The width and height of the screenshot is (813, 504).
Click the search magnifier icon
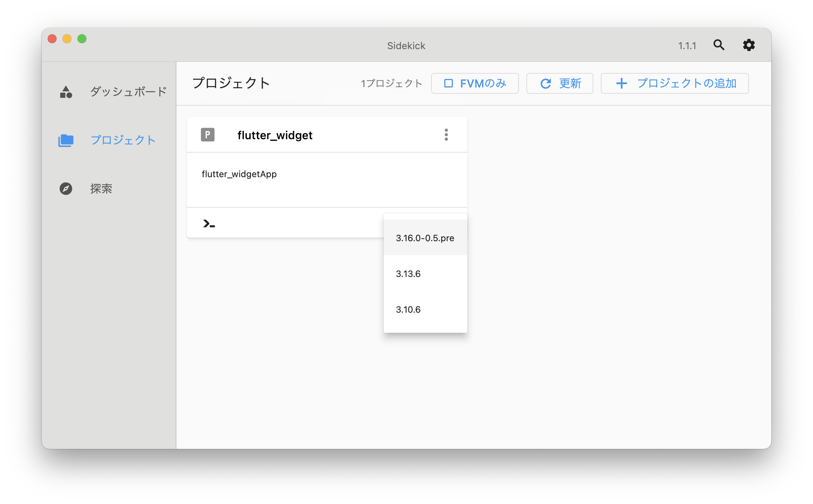point(719,45)
